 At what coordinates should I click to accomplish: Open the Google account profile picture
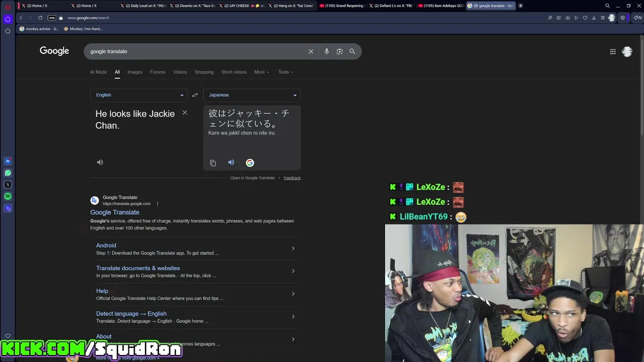tap(627, 51)
